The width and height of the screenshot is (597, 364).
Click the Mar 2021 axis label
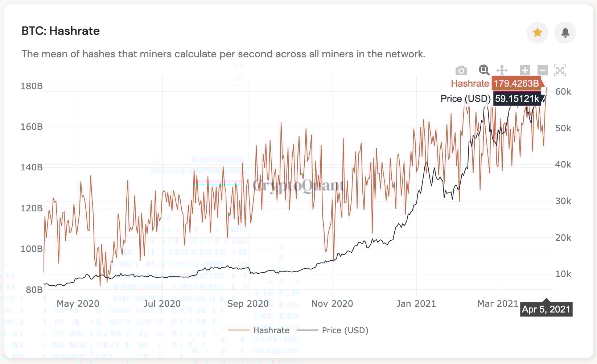click(497, 303)
